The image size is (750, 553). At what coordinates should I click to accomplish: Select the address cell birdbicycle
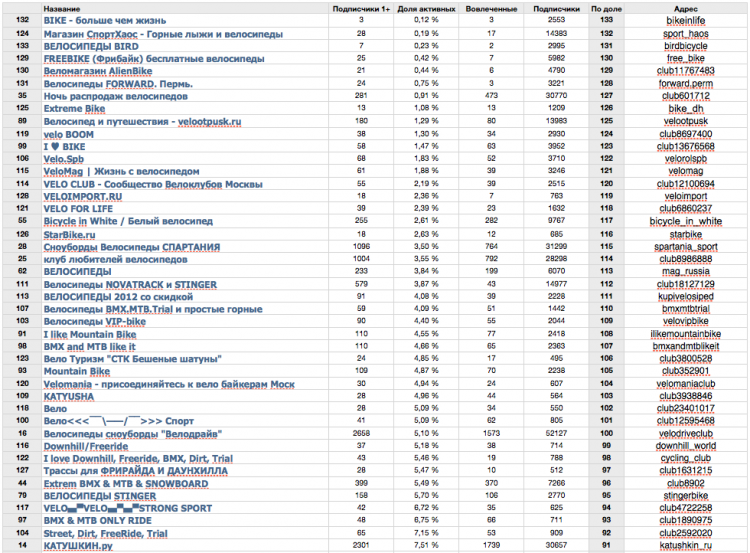pos(686,46)
